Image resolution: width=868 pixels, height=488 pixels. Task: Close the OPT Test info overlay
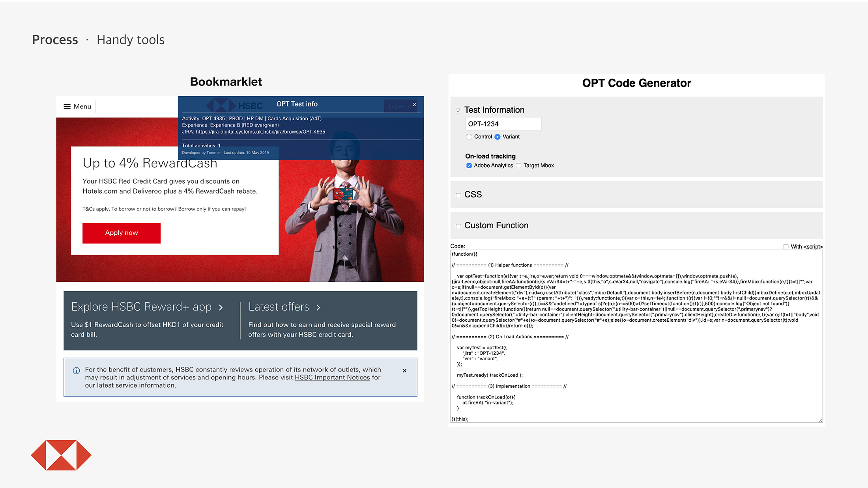(414, 105)
